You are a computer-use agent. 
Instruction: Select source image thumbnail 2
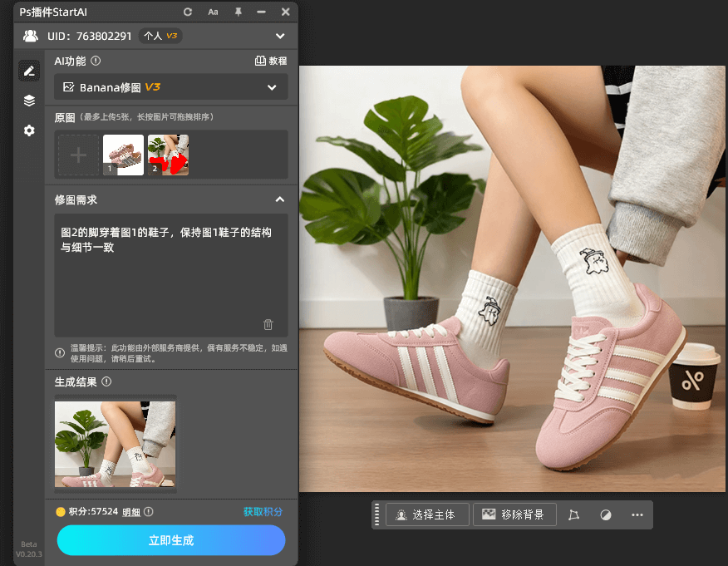click(168, 155)
